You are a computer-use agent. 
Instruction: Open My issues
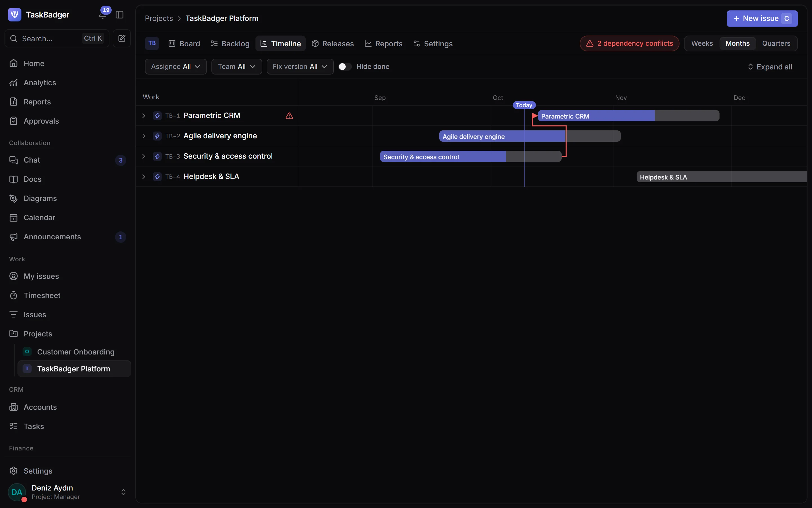pos(67,276)
